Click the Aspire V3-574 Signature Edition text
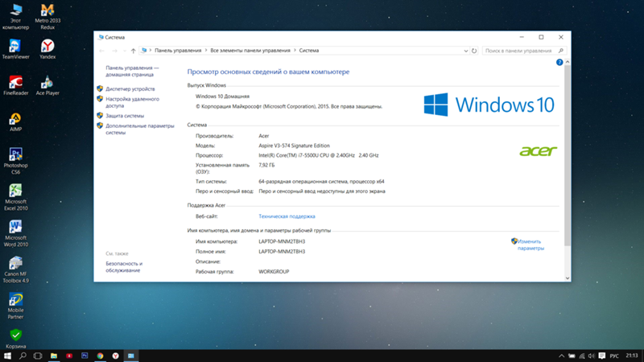Image resolution: width=644 pixels, height=362 pixels. (x=294, y=146)
